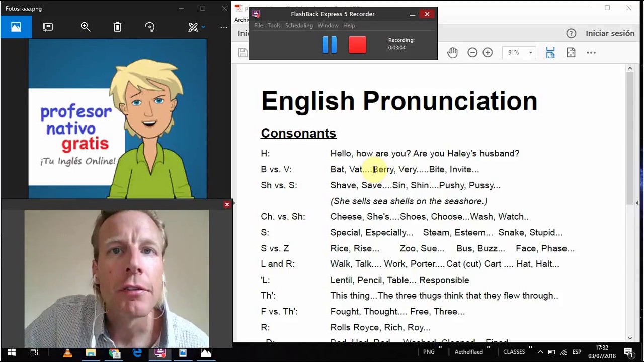This screenshot has height=362, width=644.
Task: Zoom in with the plus icon
Action: (488, 52)
